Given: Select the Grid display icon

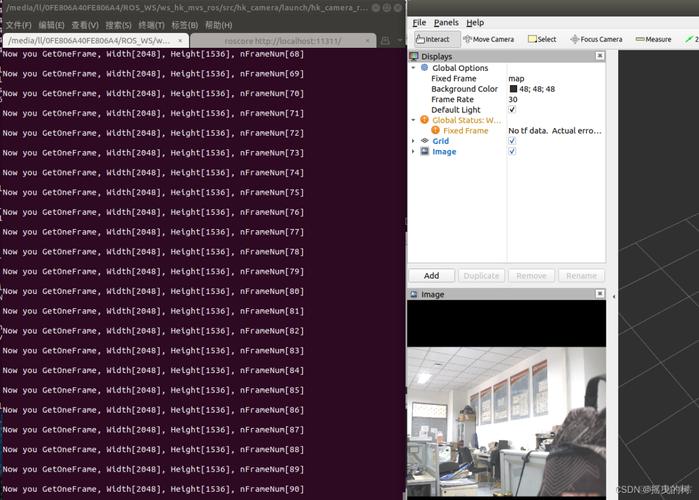Looking at the screenshot, I should 425,141.
